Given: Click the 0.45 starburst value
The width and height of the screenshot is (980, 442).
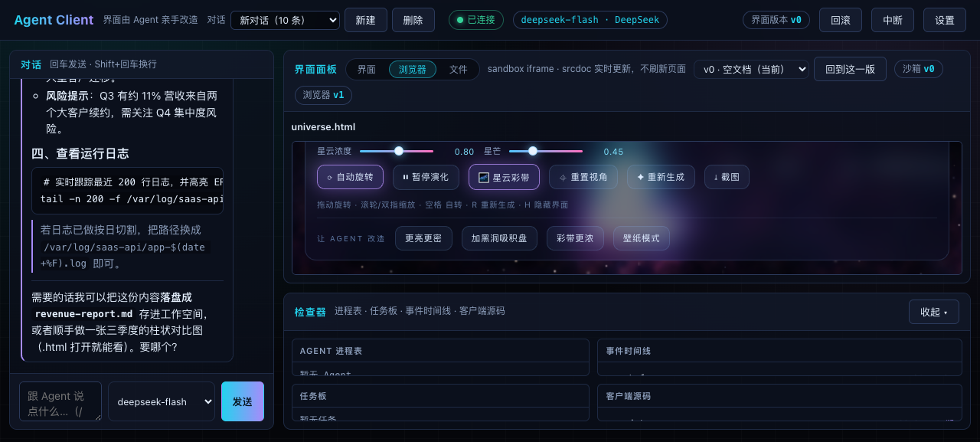Looking at the screenshot, I should pyautogui.click(x=613, y=152).
